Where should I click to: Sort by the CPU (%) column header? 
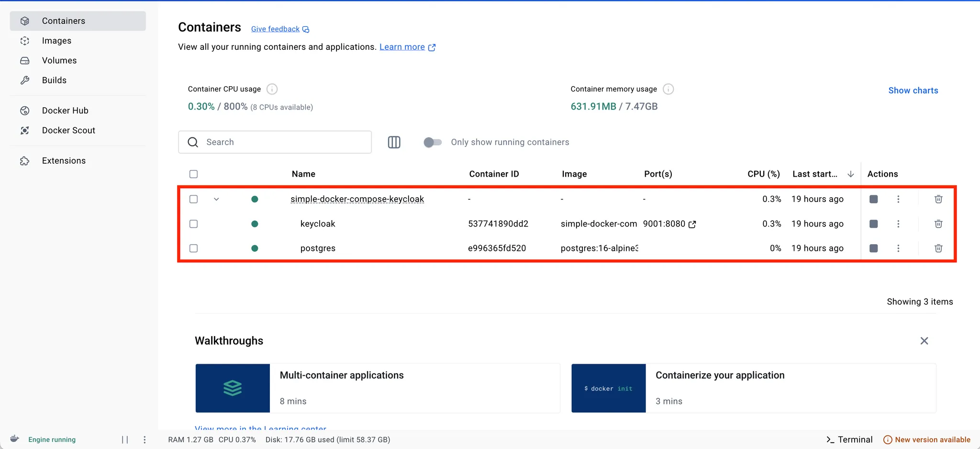[764, 174]
